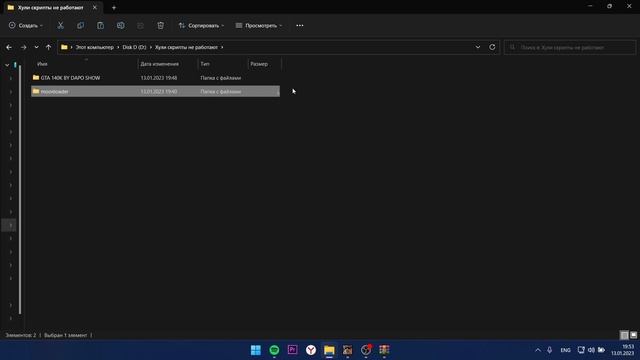This screenshot has height=360, width=640.
Task: Close the current Explorer tab
Action: tap(95, 7)
